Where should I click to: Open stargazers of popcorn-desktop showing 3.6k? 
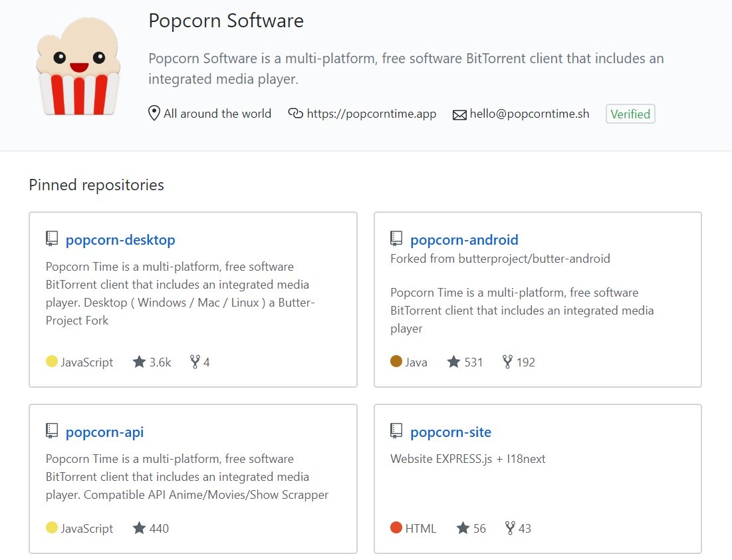click(x=152, y=362)
